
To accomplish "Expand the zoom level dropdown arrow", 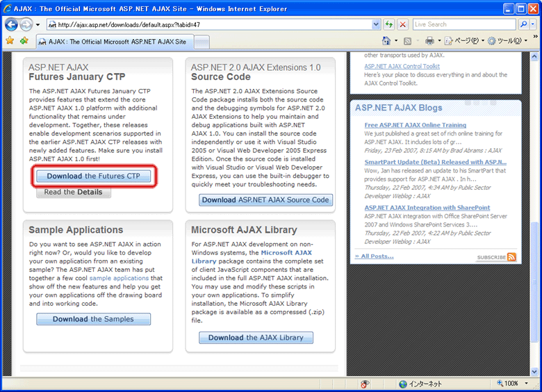I will coord(527,384).
